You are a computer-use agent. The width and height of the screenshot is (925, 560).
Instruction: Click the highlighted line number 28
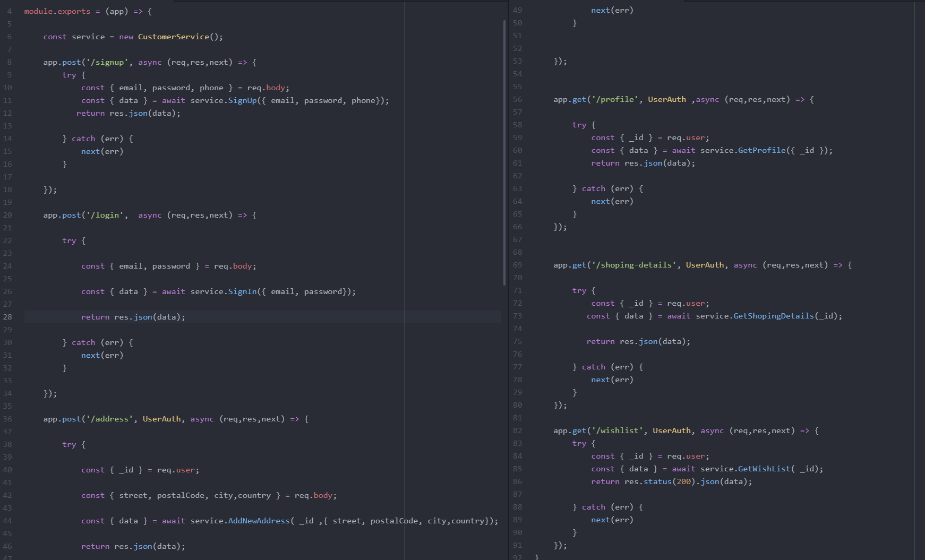pyautogui.click(x=7, y=317)
